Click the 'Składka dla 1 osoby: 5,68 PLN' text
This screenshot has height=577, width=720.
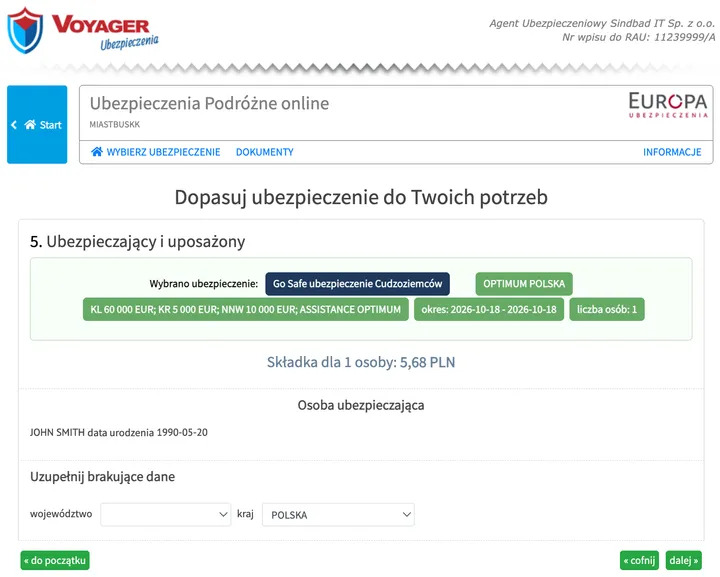[x=361, y=362]
